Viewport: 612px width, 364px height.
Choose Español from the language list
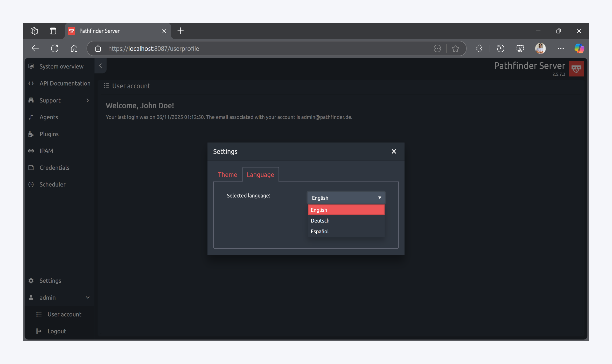319,231
